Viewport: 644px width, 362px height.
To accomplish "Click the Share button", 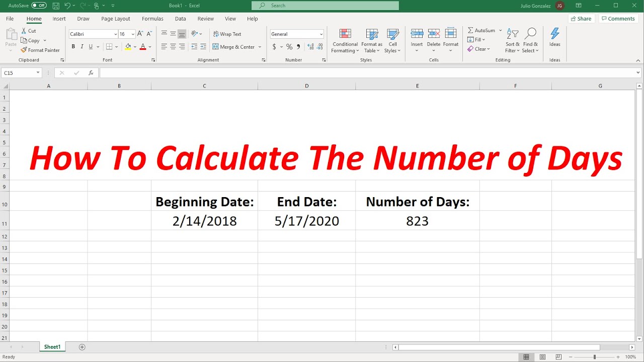I will tap(581, 19).
